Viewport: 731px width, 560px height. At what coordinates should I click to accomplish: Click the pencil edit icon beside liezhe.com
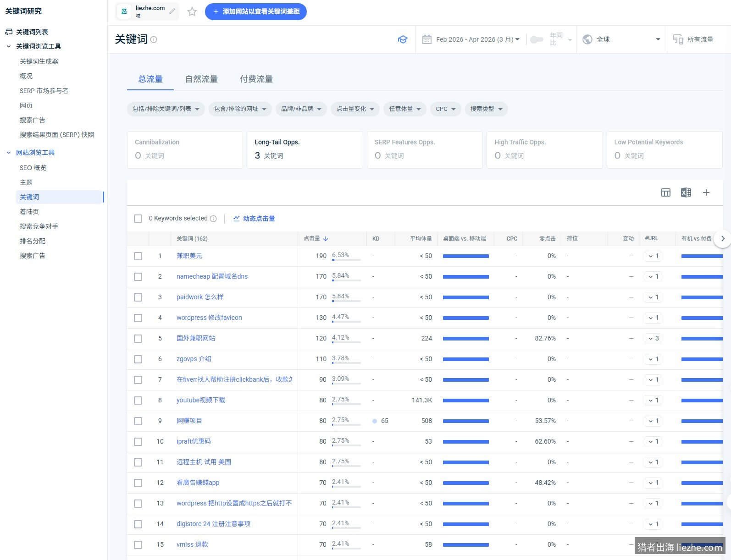tap(172, 11)
